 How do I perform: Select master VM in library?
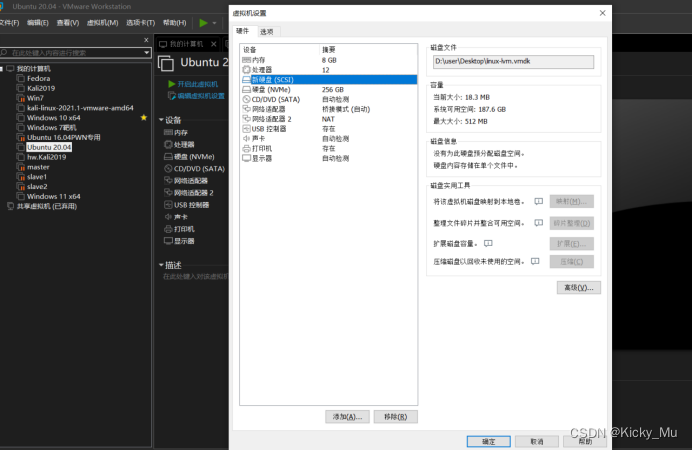[38, 167]
